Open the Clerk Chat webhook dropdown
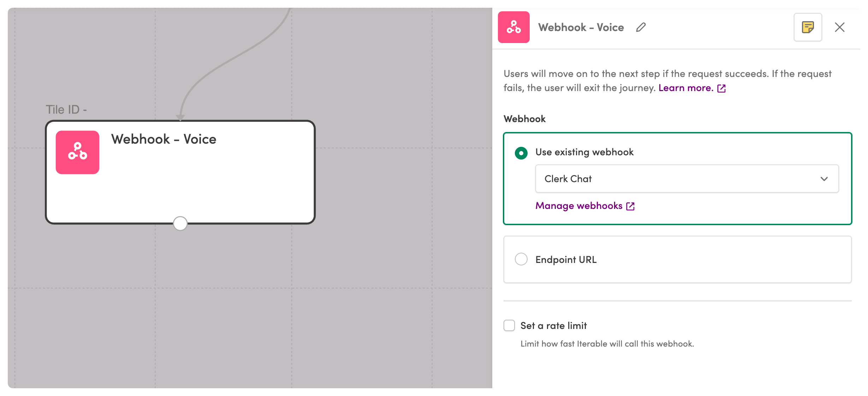 (x=687, y=179)
